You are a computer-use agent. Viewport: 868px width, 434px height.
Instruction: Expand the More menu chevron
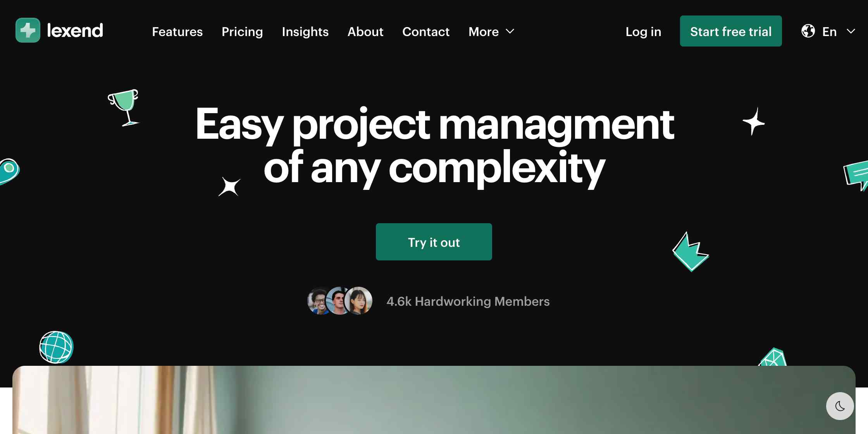[x=510, y=31]
